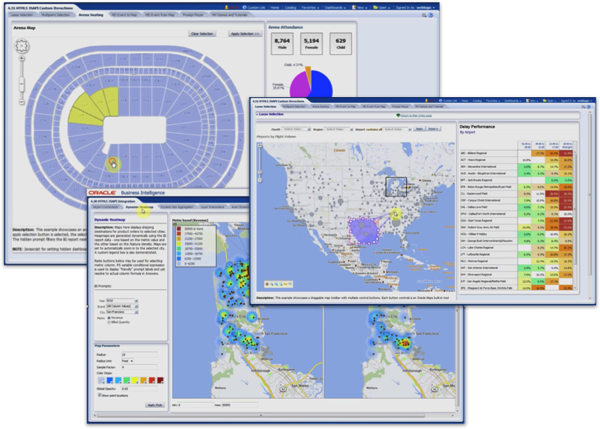
Task: Select the Revenue metric radio button
Action: (x=109, y=318)
